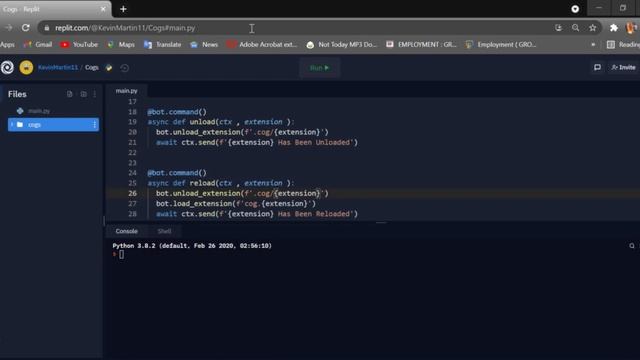Click the Python language icon beside Cogs

(x=109, y=68)
